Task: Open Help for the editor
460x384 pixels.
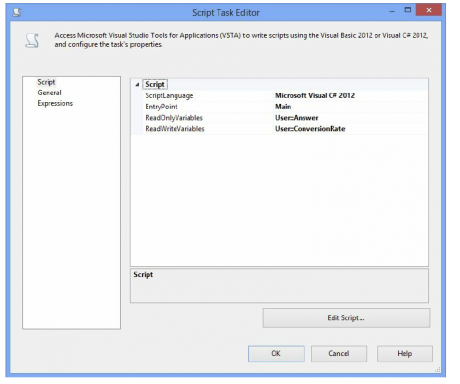Action: click(405, 354)
